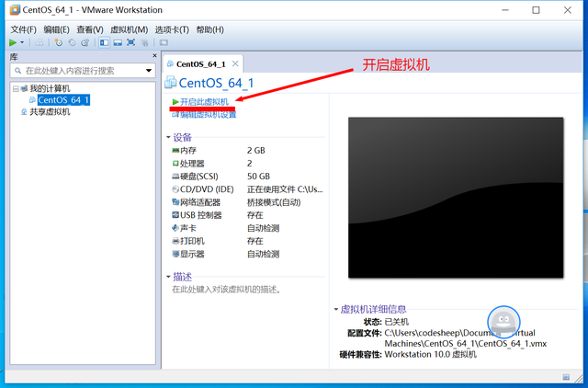The width and height of the screenshot is (588, 388).
Task: Open the 网络适配器 device entry
Action: click(x=200, y=202)
